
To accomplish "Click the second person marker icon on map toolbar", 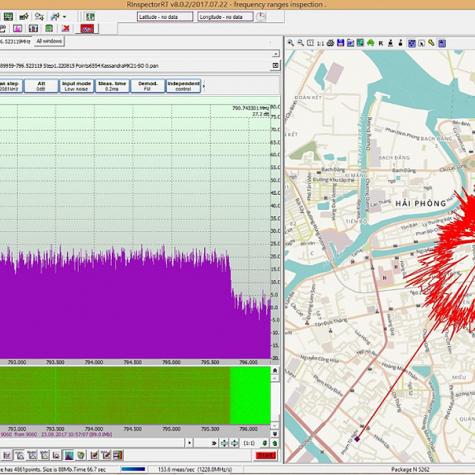I will (x=400, y=43).
